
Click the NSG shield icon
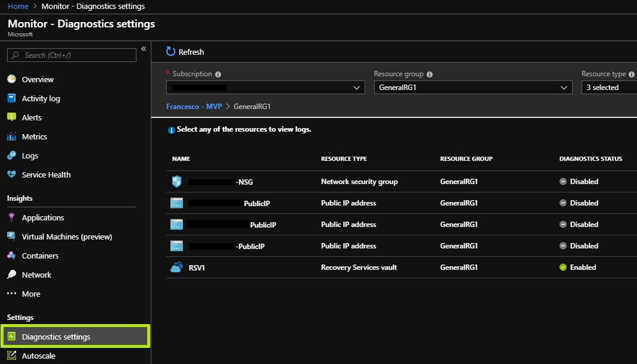click(177, 181)
